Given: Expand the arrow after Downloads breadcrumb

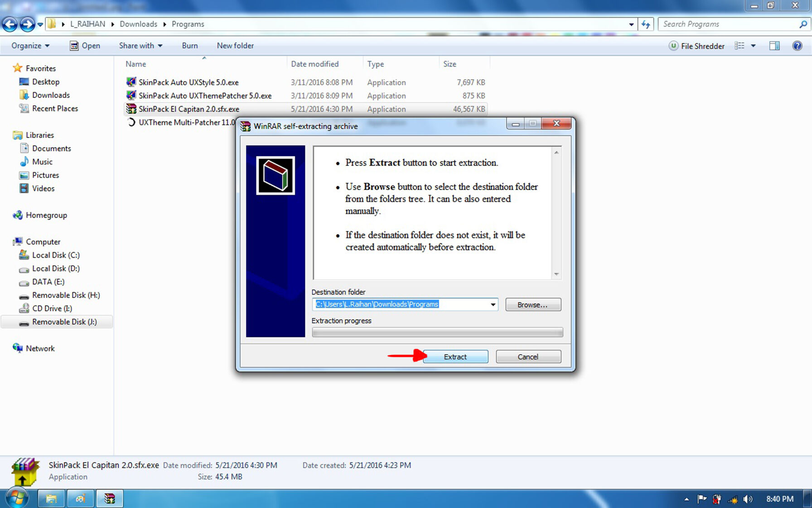Looking at the screenshot, I should (x=164, y=24).
